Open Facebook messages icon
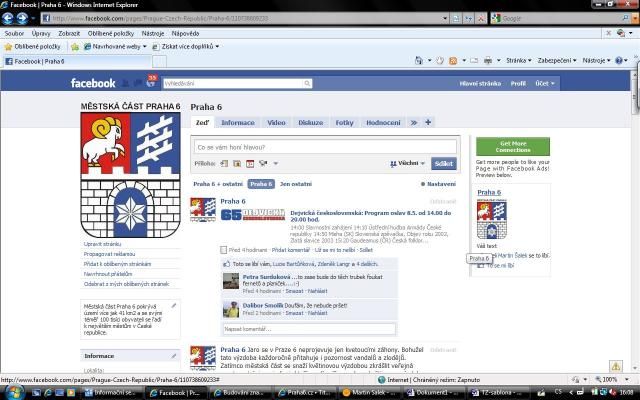This screenshot has height=400, width=640. click(x=138, y=83)
